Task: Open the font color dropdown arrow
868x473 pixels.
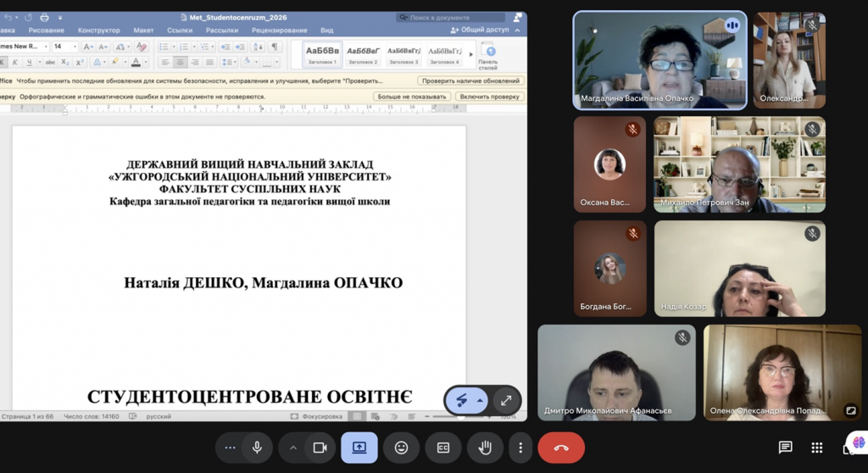Action: click(146, 62)
